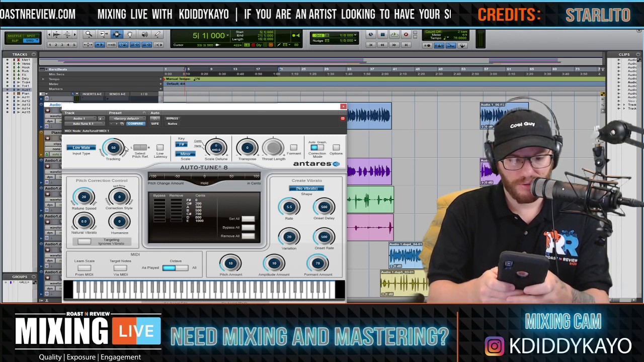The height and width of the screenshot is (362, 644).
Task: Select the Pencil tool
Action: click(157, 34)
